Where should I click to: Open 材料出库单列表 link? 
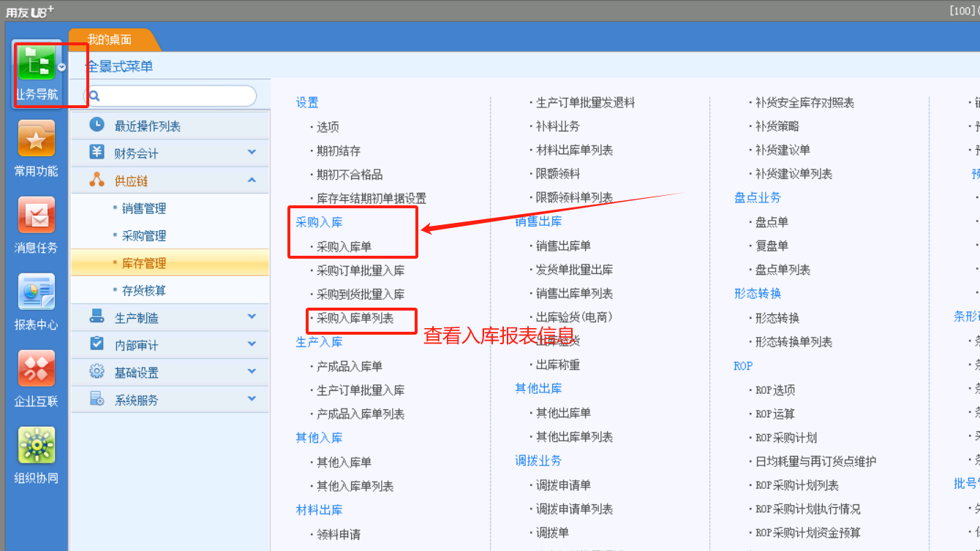574,151
